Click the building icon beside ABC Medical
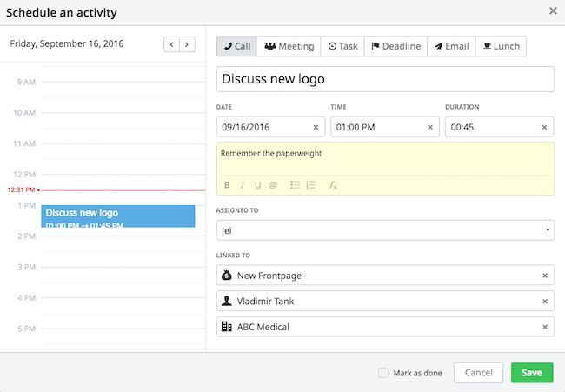Image resolution: width=565 pixels, height=392 pixels. click(x=226, y=327)
